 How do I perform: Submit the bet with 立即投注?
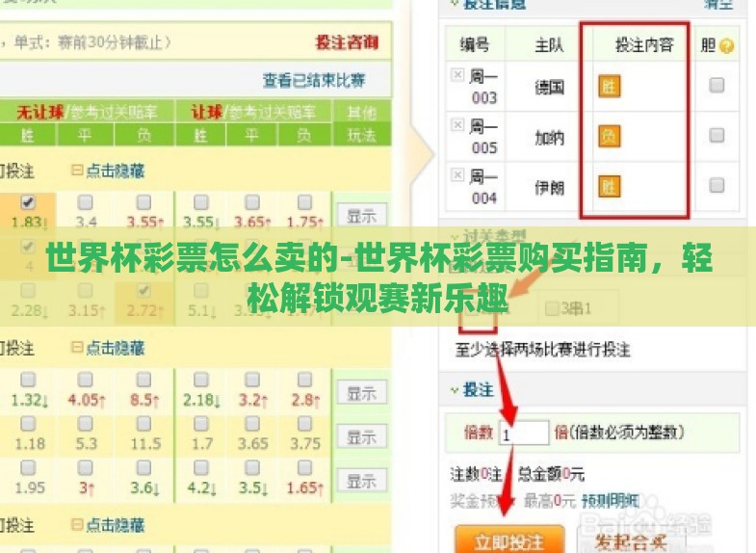[509, 540]
